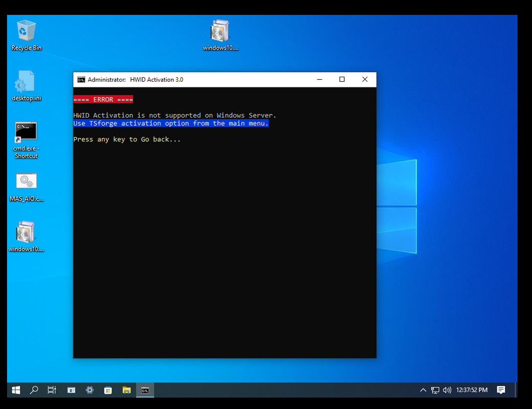Click the highlighted 'Use TSforge activation option' line
This screenshot has width=532, height=409.
(171, 123)
